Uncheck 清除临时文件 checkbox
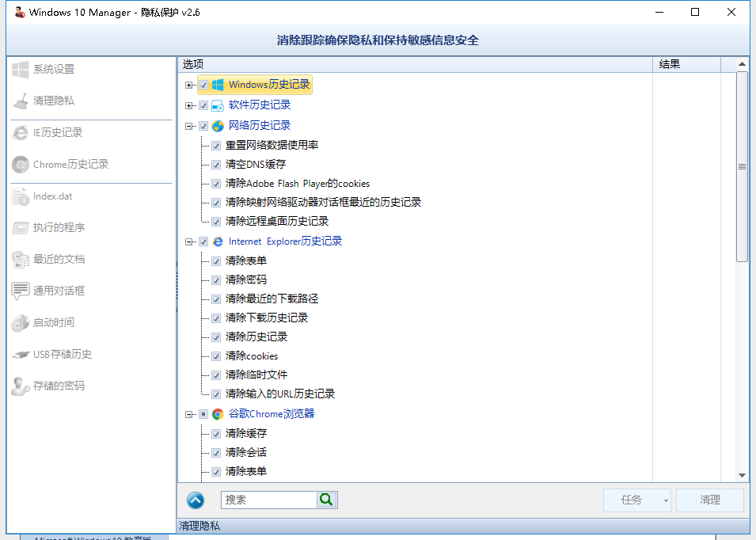This screenshot has width=756, height=540. tap(216, 375)
